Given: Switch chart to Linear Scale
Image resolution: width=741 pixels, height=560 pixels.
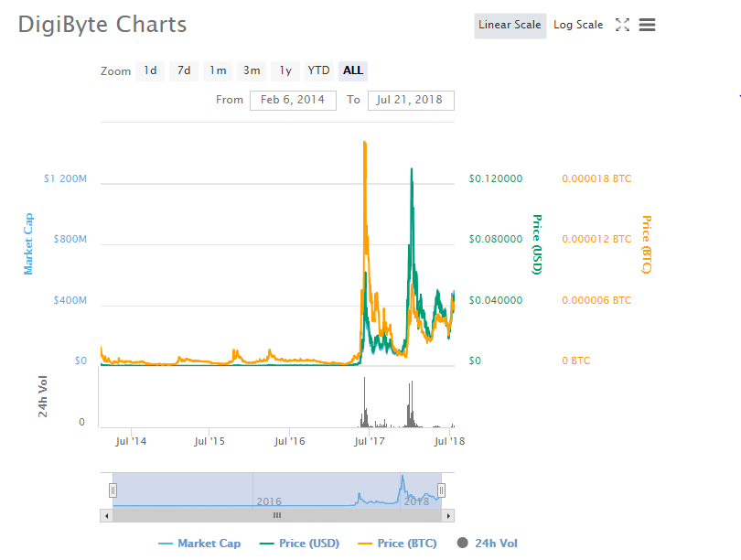Looking at the screenshot, I should [x=510, y=25].
